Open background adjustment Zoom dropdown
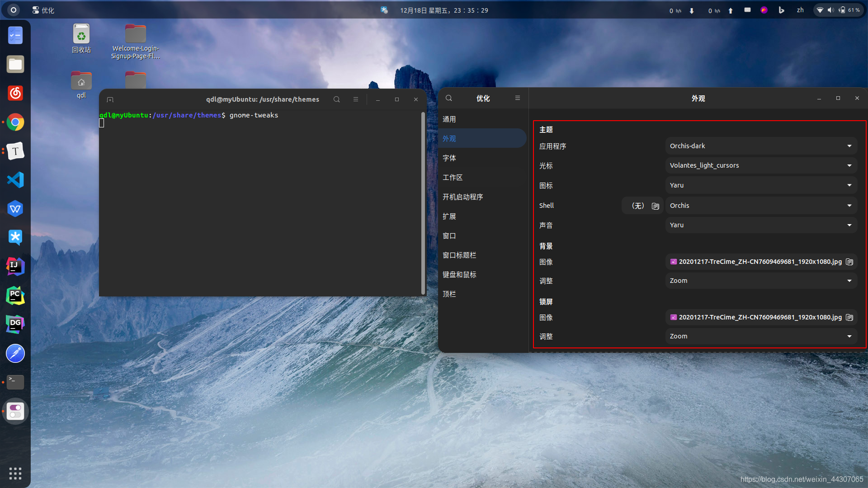This screenshot has width=868, height=488. (x=761, y=281)
